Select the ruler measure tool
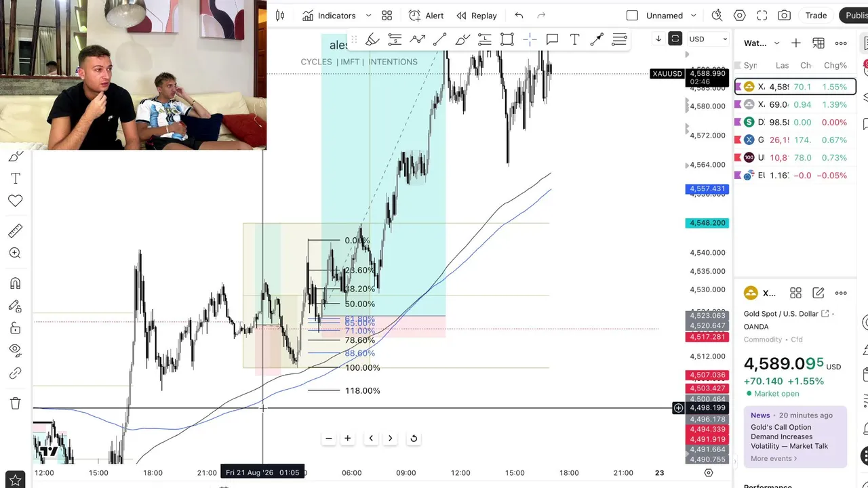Screen dimensions: 868x488 [x=15, y=230]
